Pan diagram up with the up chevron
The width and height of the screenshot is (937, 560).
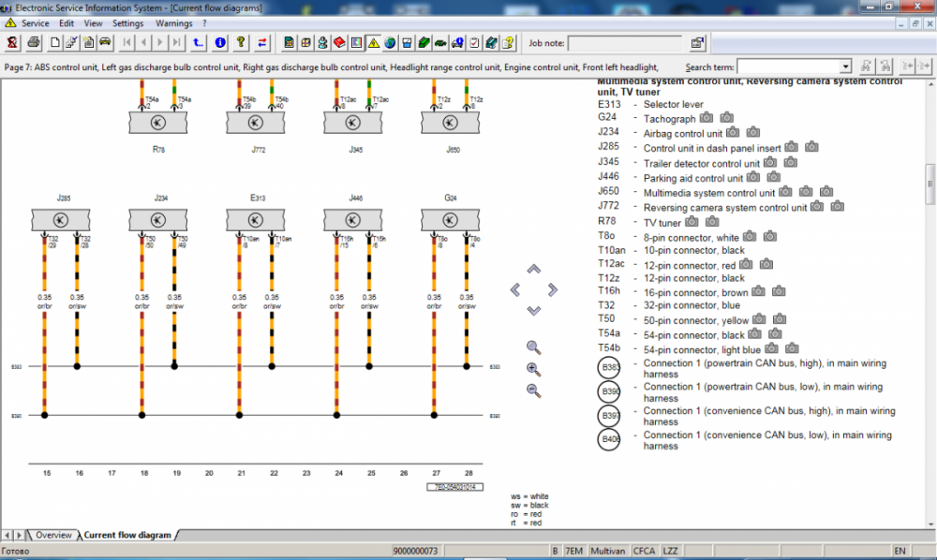(533, 270)
